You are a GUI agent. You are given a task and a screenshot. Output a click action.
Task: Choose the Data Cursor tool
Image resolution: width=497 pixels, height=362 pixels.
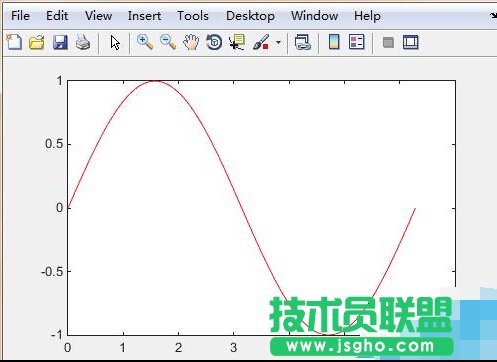point(237,42)
